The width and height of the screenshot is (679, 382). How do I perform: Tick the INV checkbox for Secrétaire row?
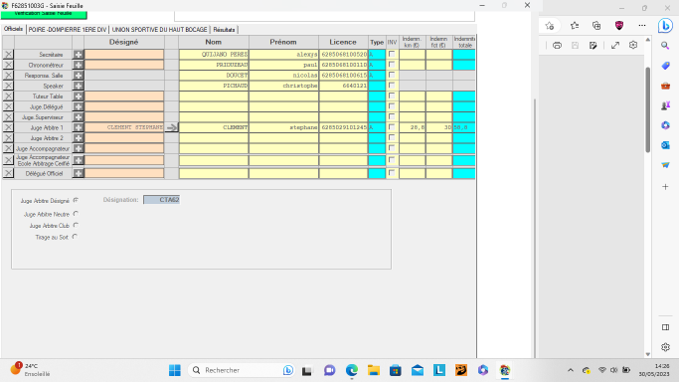coord(392,54)
